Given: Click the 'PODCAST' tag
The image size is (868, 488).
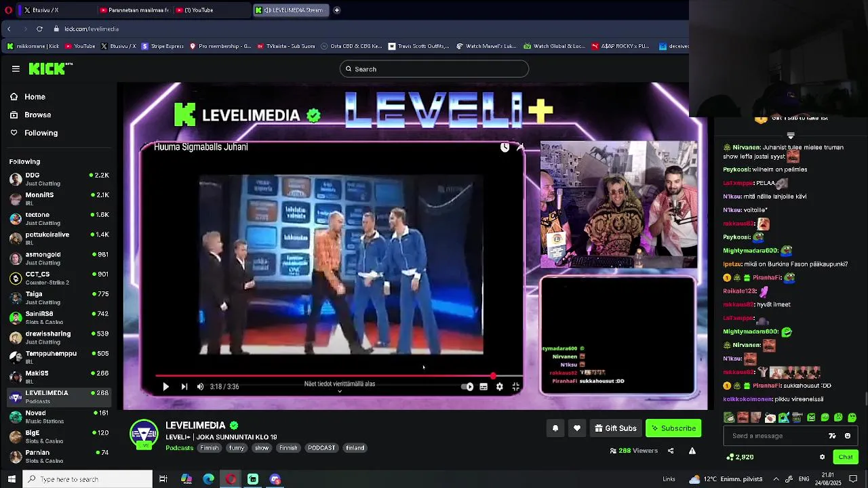Looking at the screenshot, I should pos(321,448).
